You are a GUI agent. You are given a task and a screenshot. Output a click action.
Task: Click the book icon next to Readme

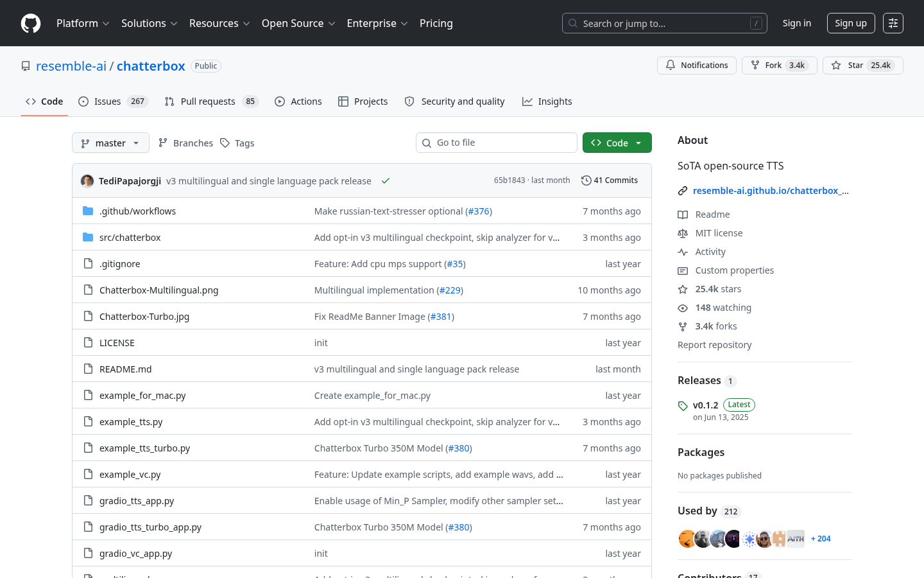click(x=683, y=215)
